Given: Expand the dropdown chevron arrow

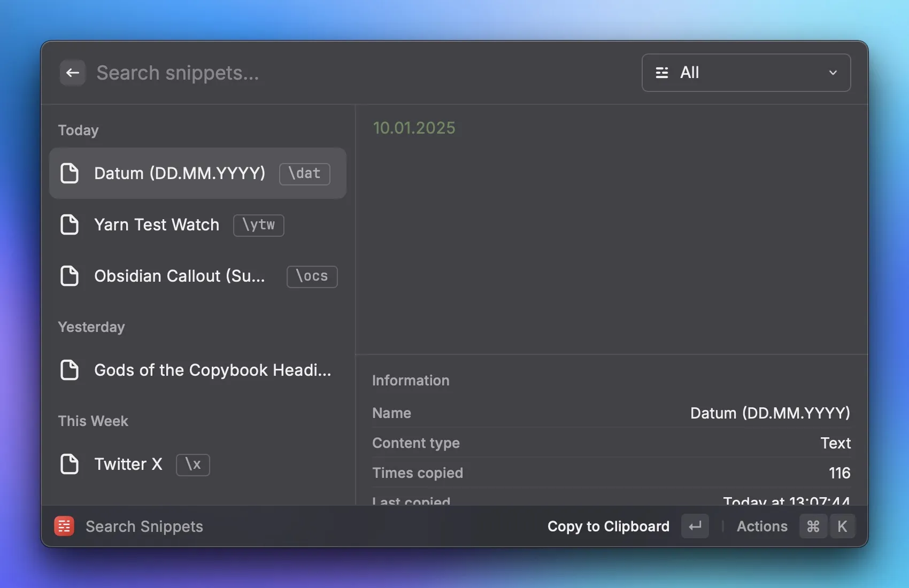Looking at the screenshot, I should click(x=833, y=73).
